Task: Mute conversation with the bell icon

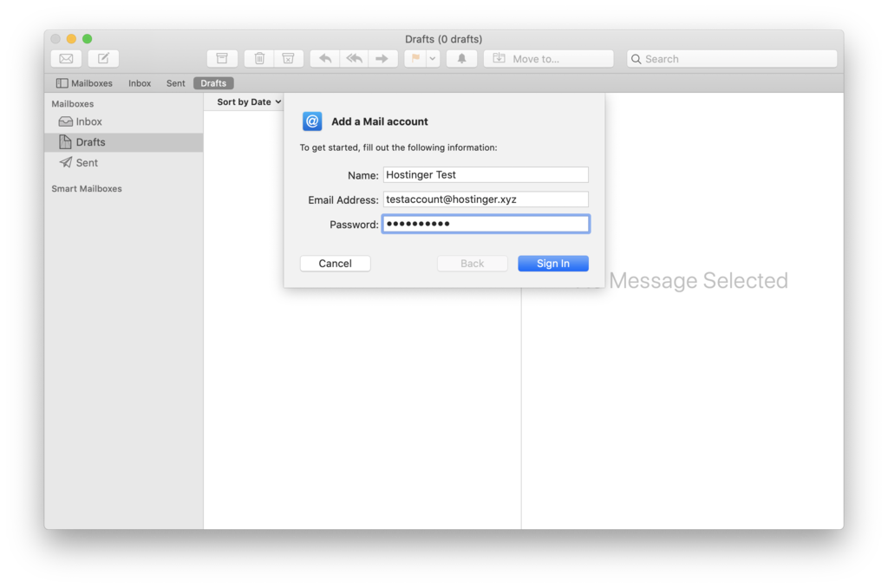Action: tap(461, 58)
